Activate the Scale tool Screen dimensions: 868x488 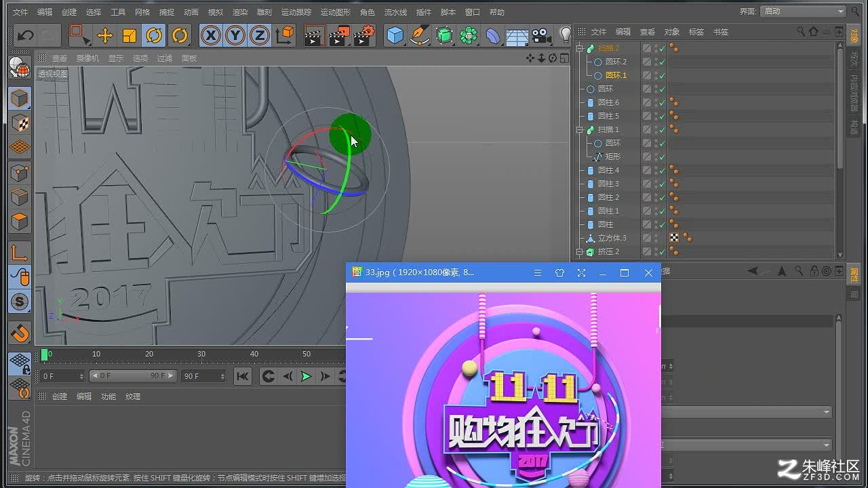click(130, 35)
